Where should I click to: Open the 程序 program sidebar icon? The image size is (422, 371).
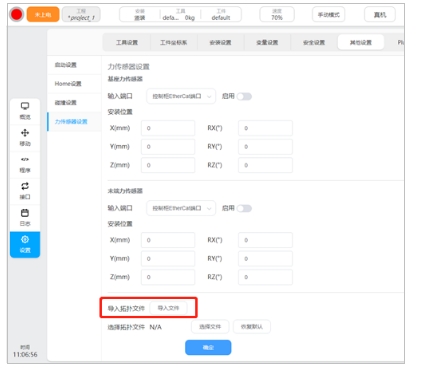coord(25,165)
